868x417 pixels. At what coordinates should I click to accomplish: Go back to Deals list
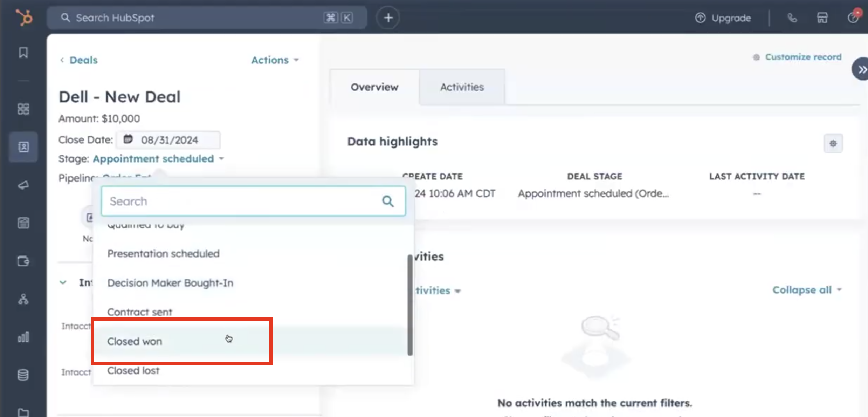(x=79, y=60)
